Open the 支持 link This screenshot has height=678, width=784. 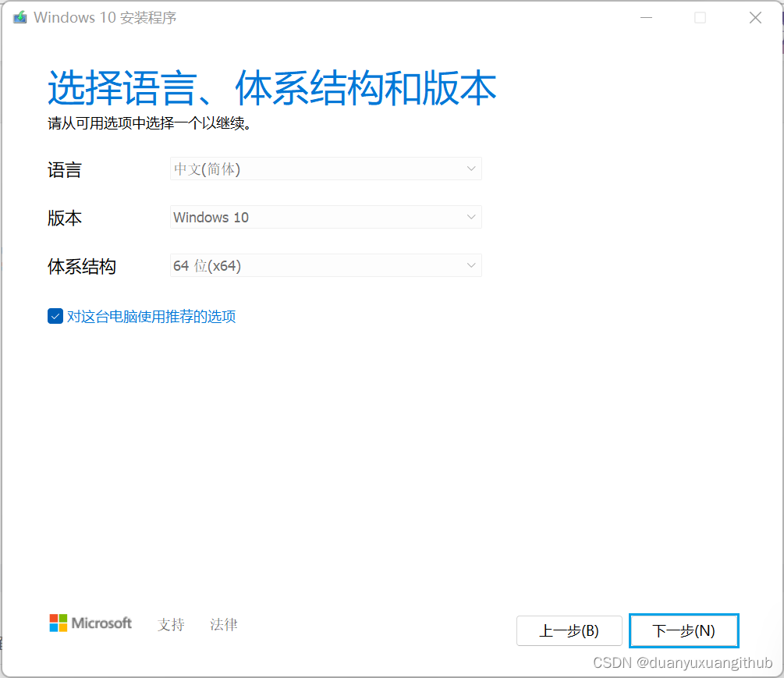(x=171, y=624)
